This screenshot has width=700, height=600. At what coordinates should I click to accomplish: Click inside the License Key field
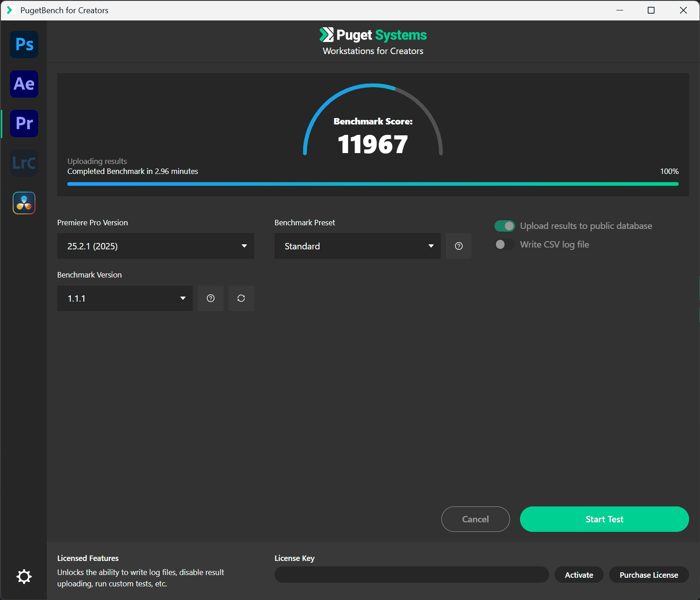(411, 575)
